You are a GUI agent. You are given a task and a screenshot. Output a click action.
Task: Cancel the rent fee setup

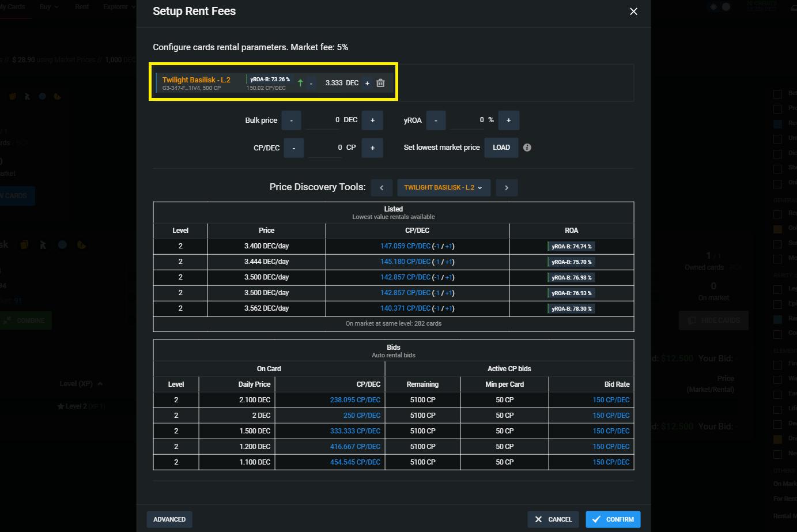553,519
